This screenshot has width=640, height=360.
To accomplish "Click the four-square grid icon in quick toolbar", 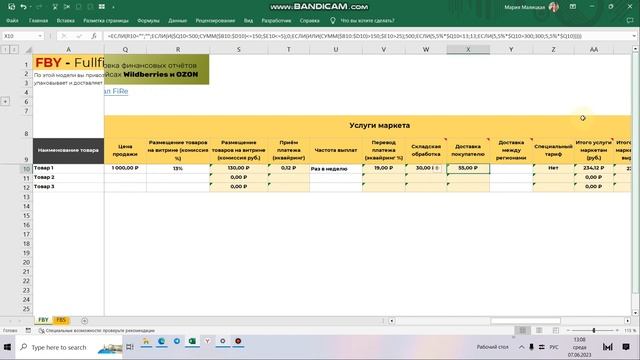I will click(x=102, y=7).
